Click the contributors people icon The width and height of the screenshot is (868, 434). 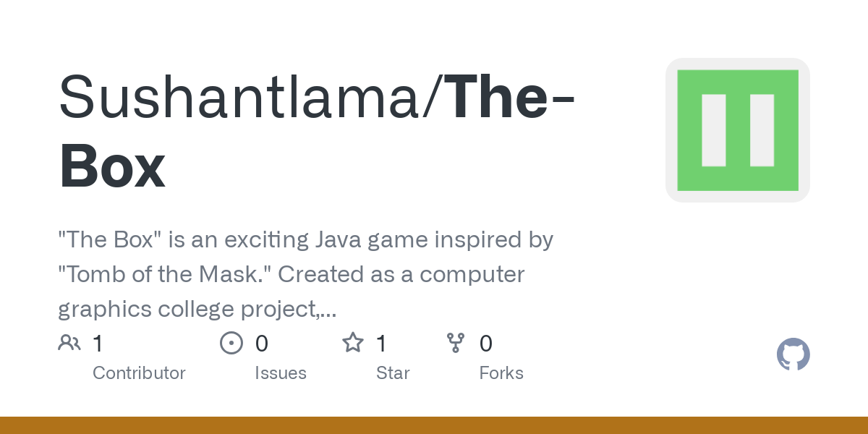(x=69, y=343)
